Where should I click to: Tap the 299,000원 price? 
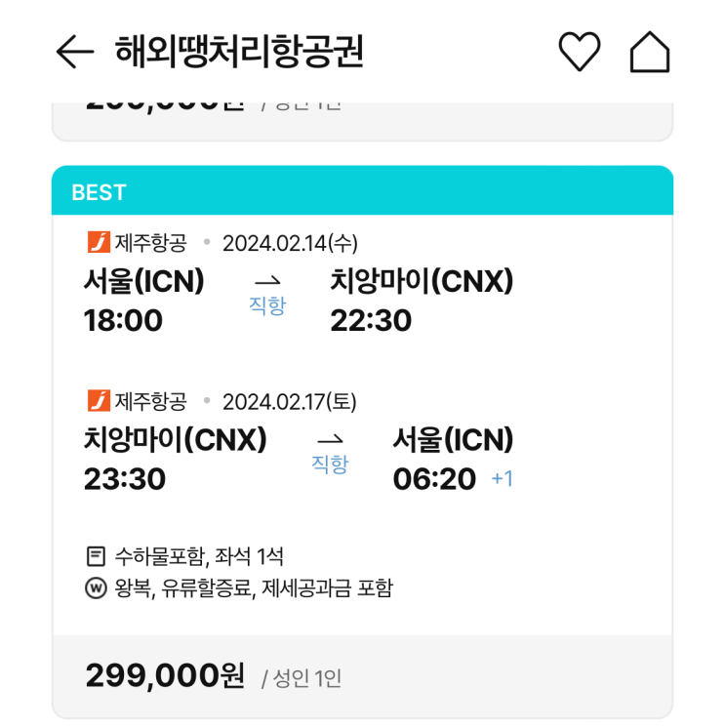pos(166,675)
